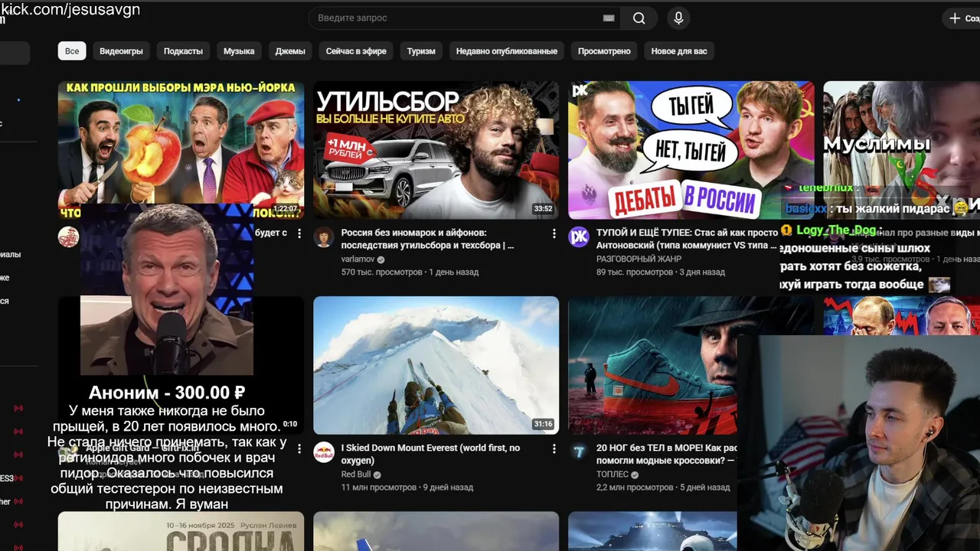The height and width of the screenshot is (551, 980).
Task: Click the 1:22:07 duration badge
Action: click(x=285, y=209)
